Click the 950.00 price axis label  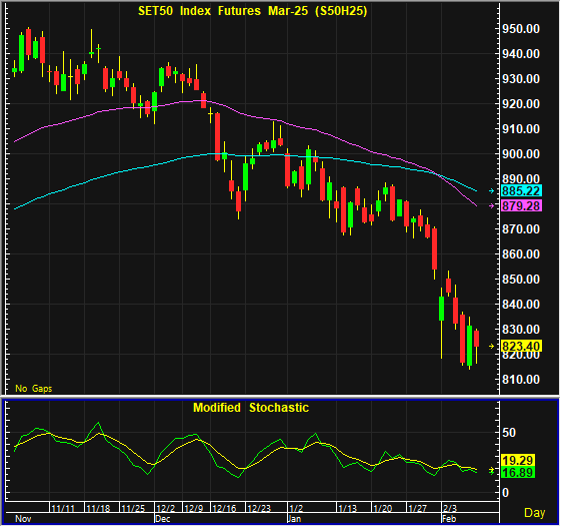(x=521, y=29)
